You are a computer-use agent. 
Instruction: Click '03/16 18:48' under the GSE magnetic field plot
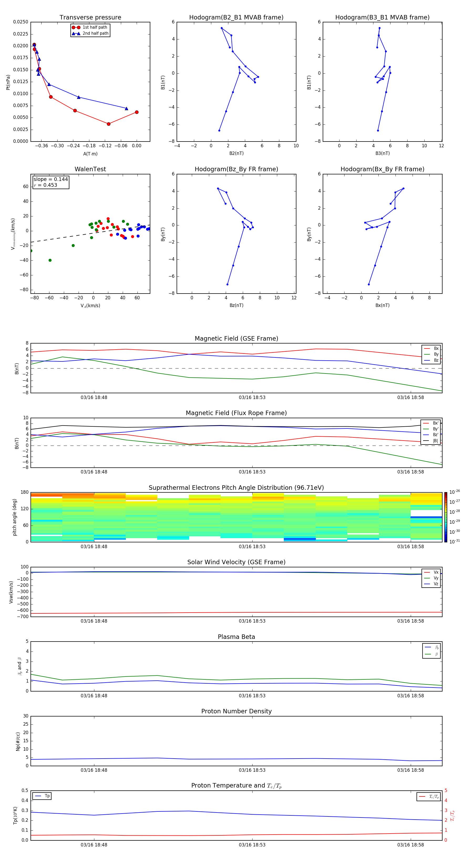94,397
